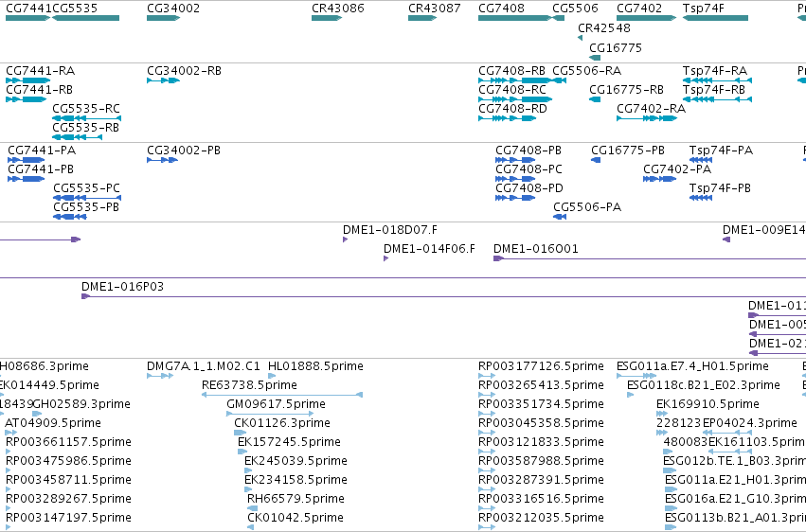Click the CG5535-PB protein glyph
Screen dimensions: 806x532
click(70, 217)
